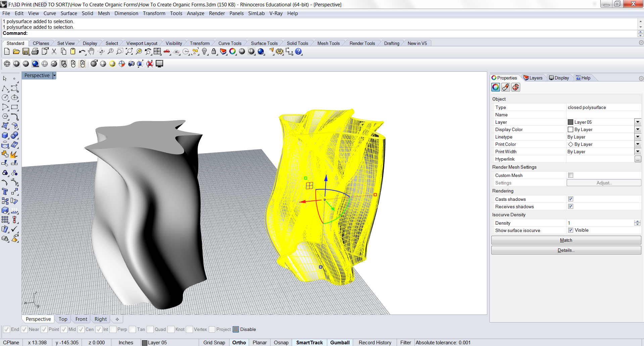The width and height of the screenshot is (644, 346).
Task: Toggle the Near osnap checkbox
Action: coord(24,330)
